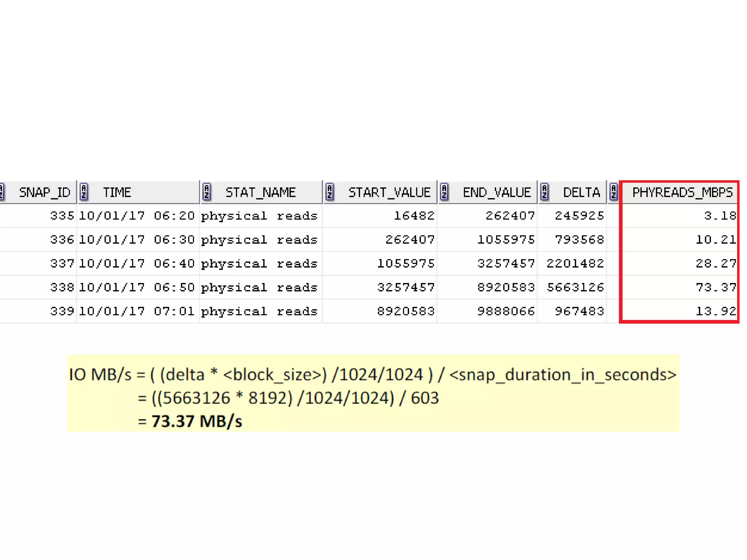Click sort icon beside START_VALUE column
Screen dimensions: 747x560
(x=329, y=192)
